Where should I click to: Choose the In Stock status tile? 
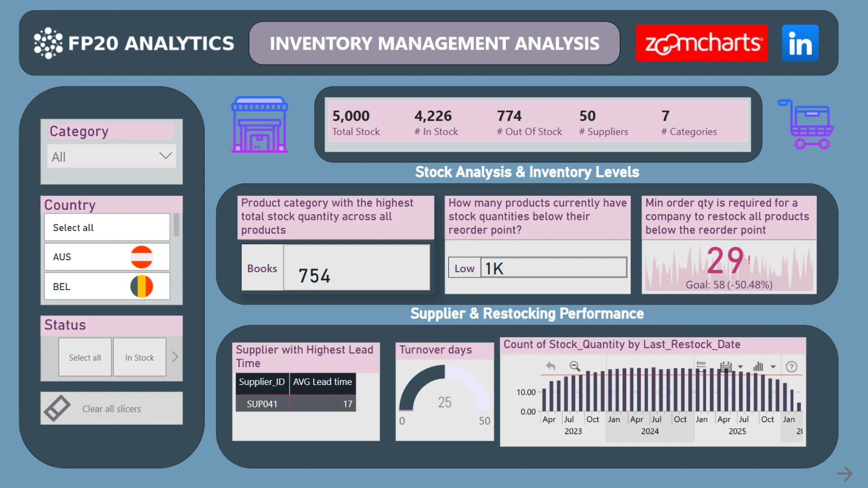click(x=139, y=357)
